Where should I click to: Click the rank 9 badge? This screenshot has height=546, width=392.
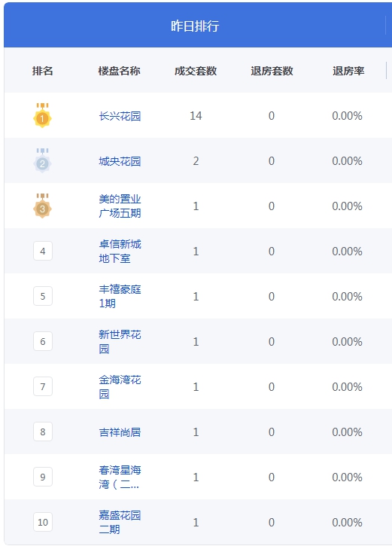(43, 477)
